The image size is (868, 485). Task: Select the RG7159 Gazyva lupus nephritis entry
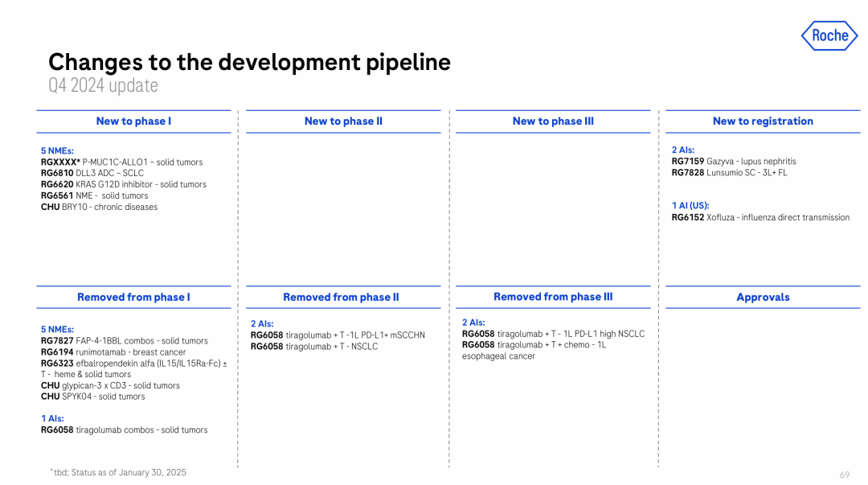pos(734,162)
